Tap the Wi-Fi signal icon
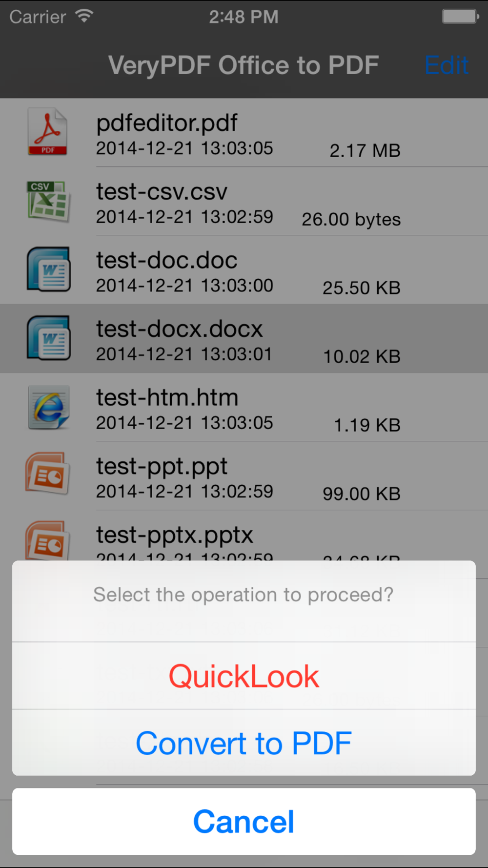 (x=84, y=16)
